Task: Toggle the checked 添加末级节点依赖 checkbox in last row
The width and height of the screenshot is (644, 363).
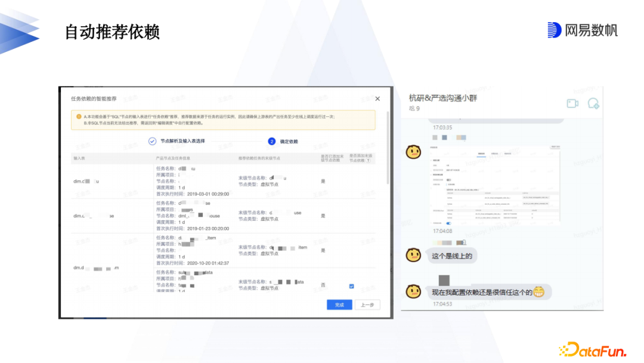Action: tap(352, 286)
